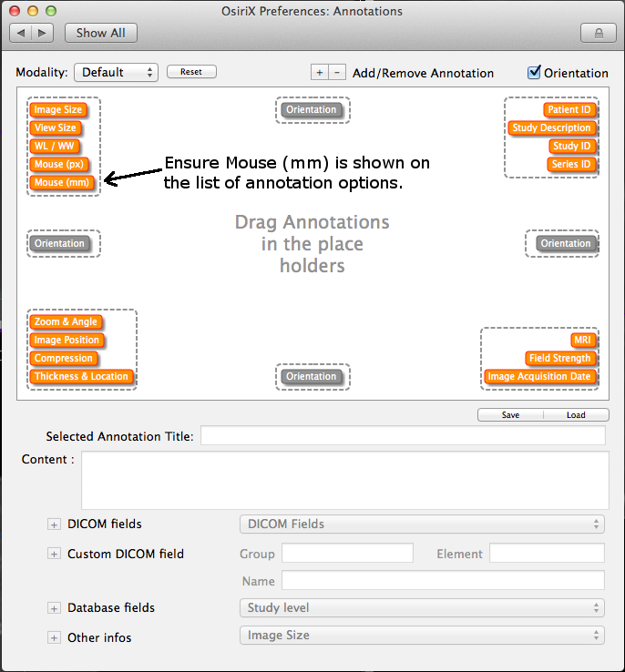
Task: Select the MRI annotation tag
Action: tap(582, 341)
